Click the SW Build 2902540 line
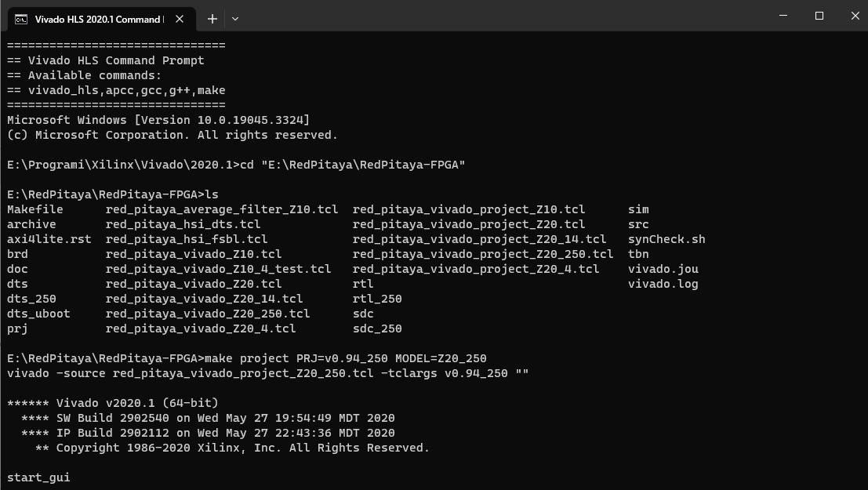Image resolution: width=868 pixels, height=490 pixels. pos(208,418)
